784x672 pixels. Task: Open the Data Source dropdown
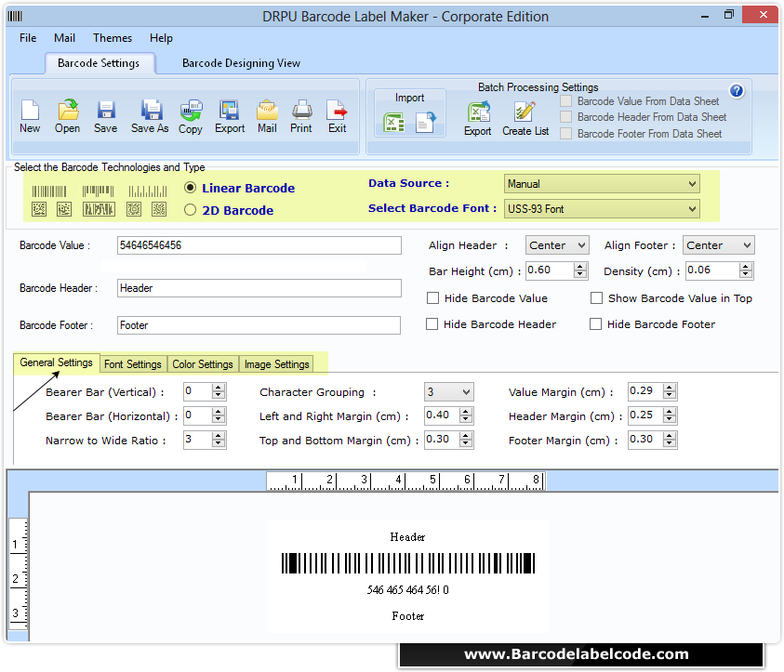point(602,184)
